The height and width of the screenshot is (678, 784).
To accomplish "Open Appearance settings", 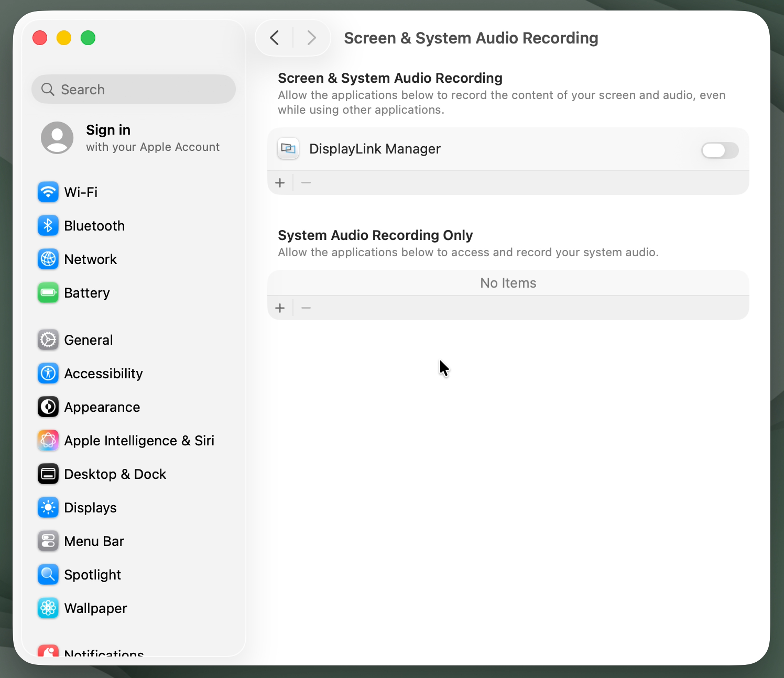I will pos(102,407).
